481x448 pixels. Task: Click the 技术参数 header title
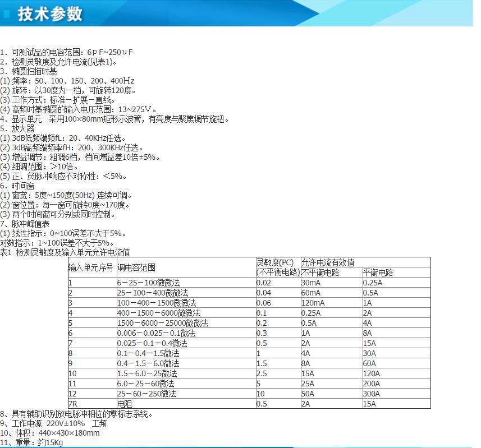point(50,14)
